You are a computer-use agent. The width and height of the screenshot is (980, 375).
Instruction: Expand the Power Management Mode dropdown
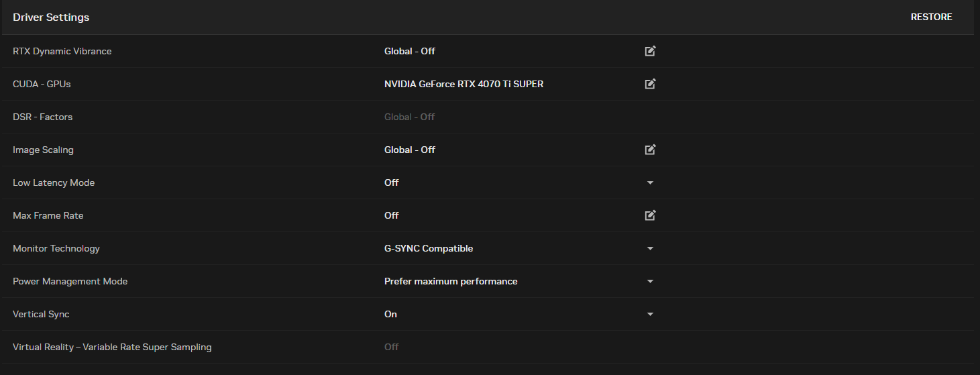(650, 281)
